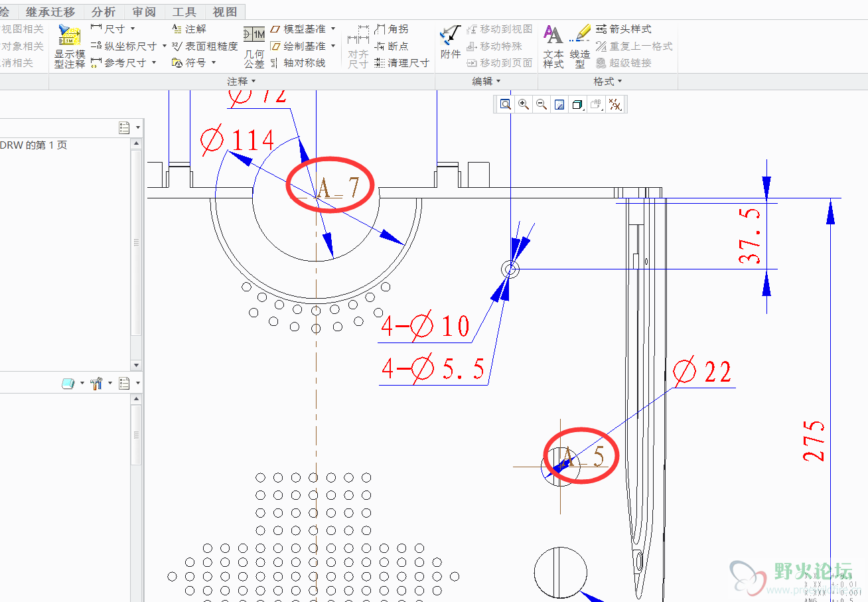Click 移动到视图 move to view
This screenshot has height=602, width=868.
coord(500,29)
